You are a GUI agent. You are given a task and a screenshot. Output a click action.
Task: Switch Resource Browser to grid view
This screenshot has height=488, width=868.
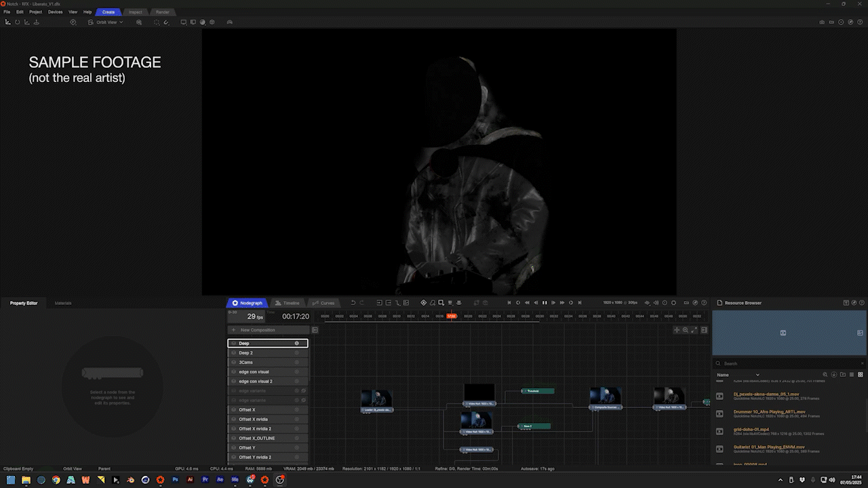(861, 375)
